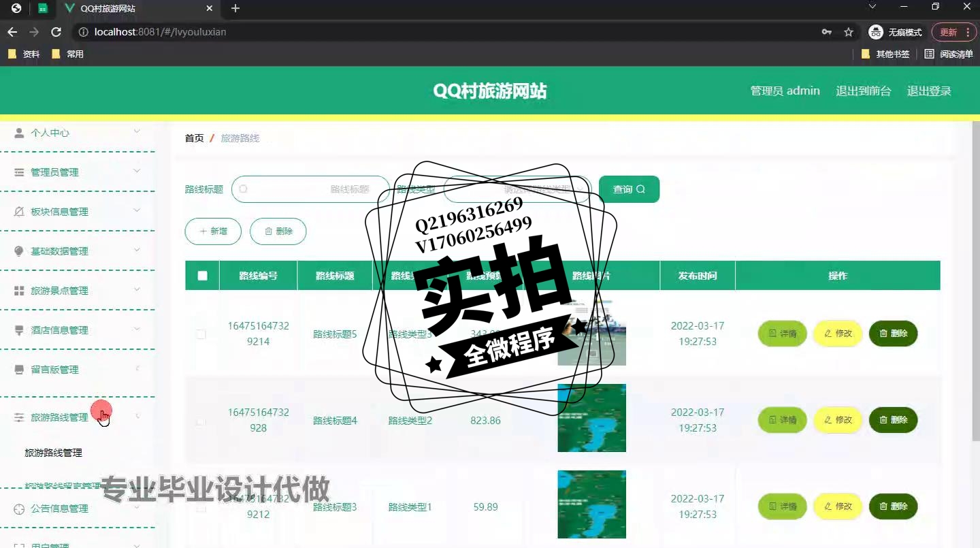Screen dimensions: 980x548
Task: Expand the 酒店信息管理 menu chevron
Action: point(137,329)
